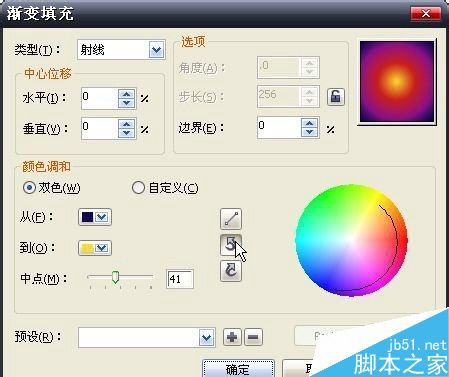This screenshot has height=377, width=449.
Task: Increase the 水平 offset value
Action: [126, 94]
